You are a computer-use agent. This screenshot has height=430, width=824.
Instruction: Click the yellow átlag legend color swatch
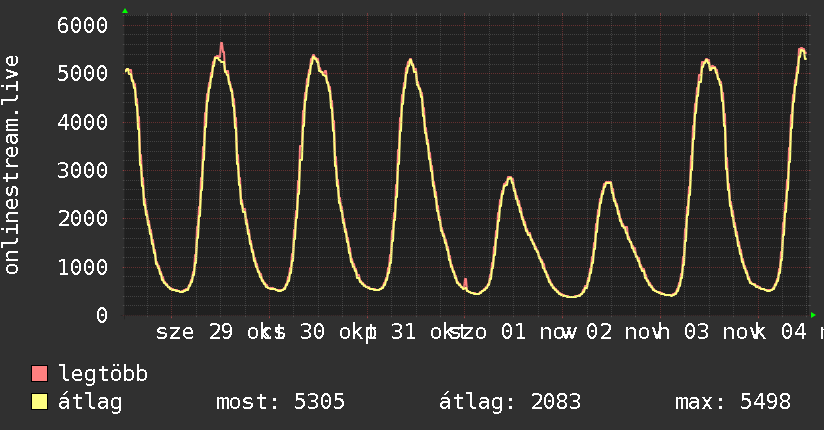39,402
